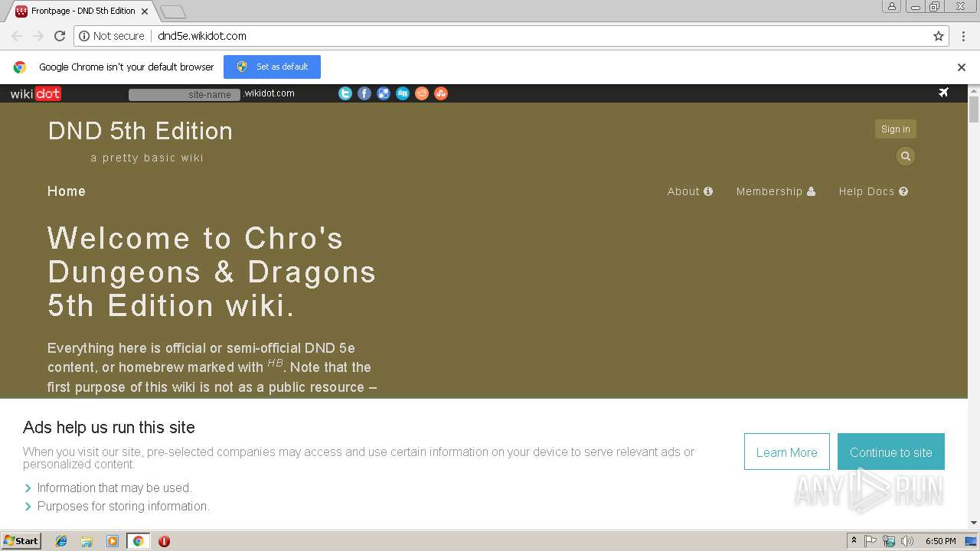Click the Sign in button
This screenshot has width=980, height=551.
tap(896, 129)
